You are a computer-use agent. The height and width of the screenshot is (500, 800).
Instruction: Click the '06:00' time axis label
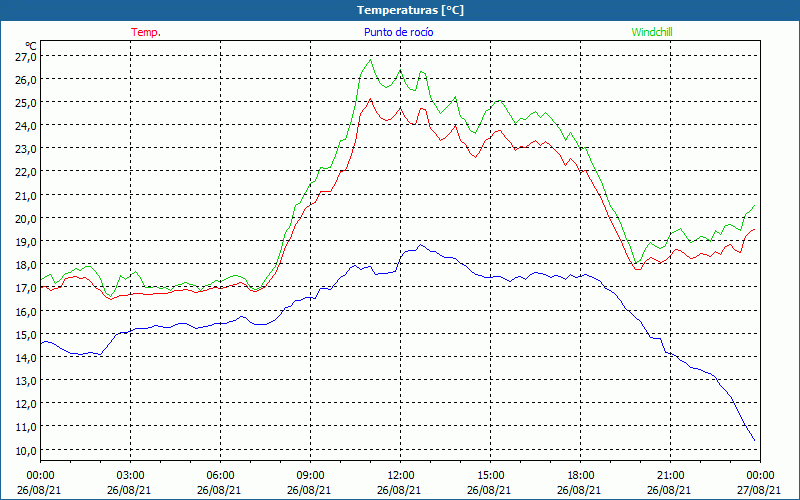(220, 476)
